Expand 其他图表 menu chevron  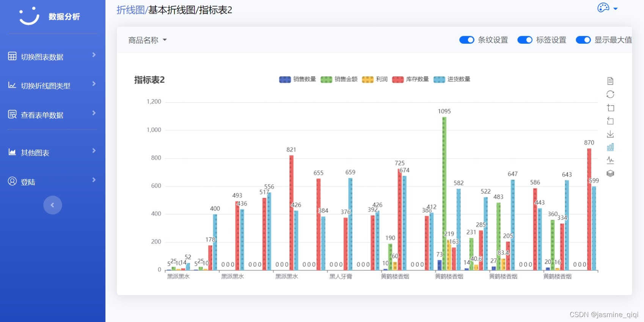click(x=94, y=150)
